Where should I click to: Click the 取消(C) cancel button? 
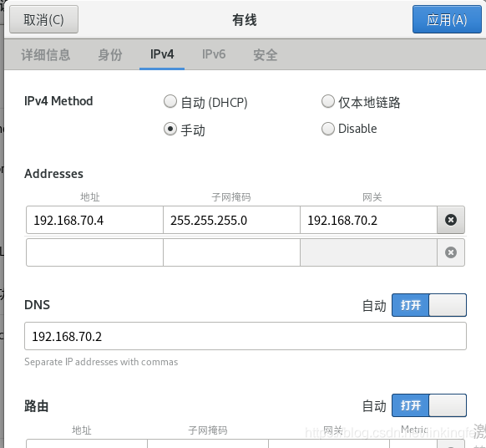(x=43, y=19)
